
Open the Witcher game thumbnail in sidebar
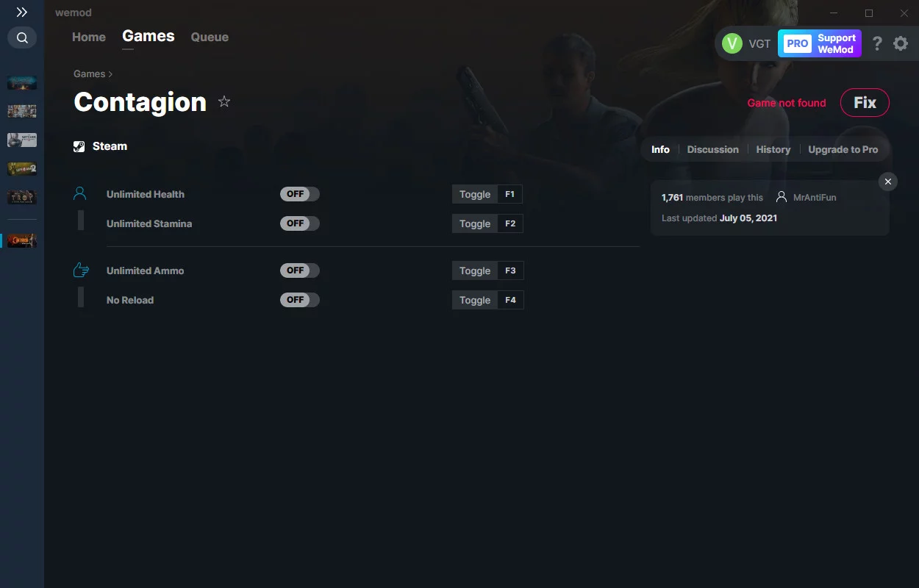click(22, 140)
